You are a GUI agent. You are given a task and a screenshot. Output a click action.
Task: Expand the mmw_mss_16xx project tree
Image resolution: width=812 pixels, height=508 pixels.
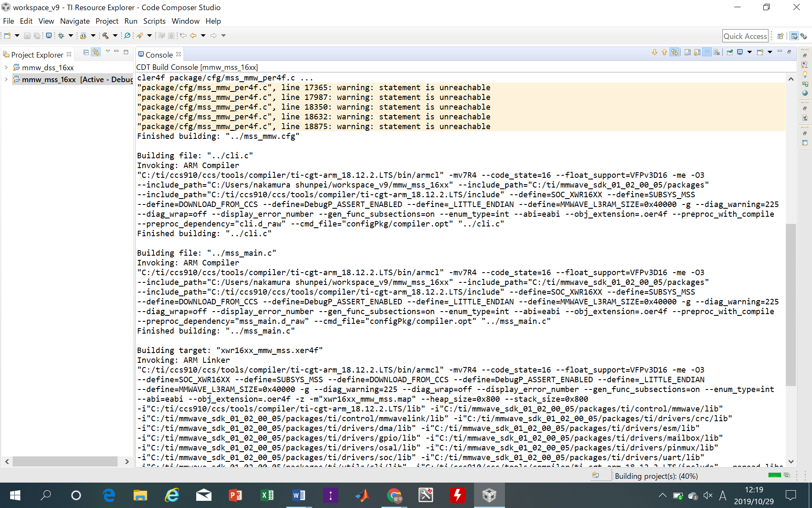6,80
